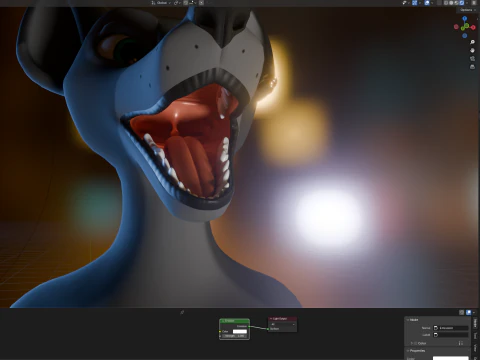Select the Emission node header
Viewport: 480px width, 360px height.
click(x=234, y=321)
